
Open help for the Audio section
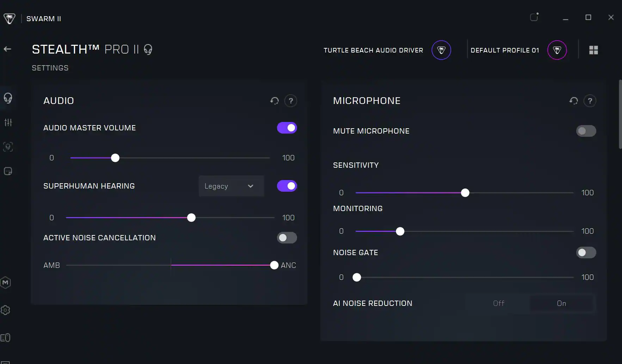291,101
